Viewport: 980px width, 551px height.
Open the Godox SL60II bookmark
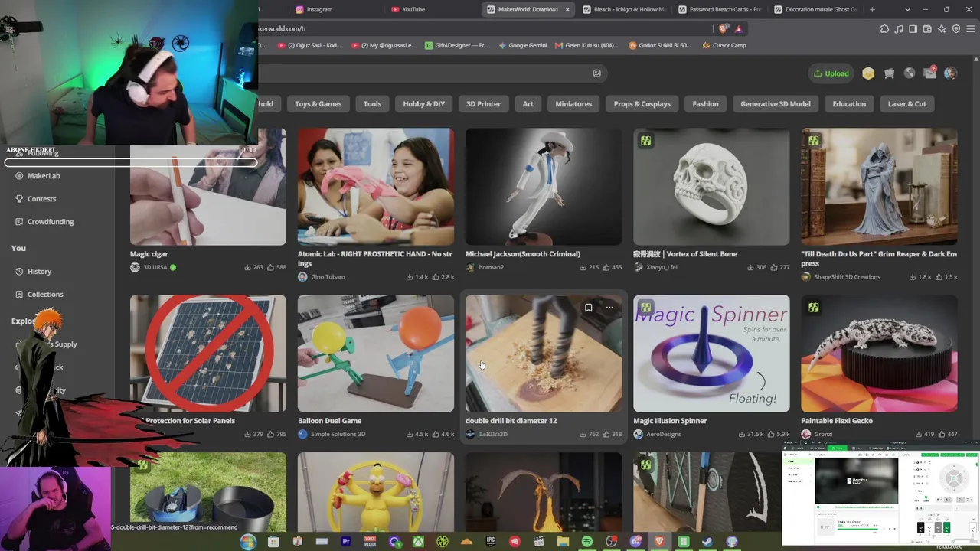pyautogui.click(x=659, y=45)
